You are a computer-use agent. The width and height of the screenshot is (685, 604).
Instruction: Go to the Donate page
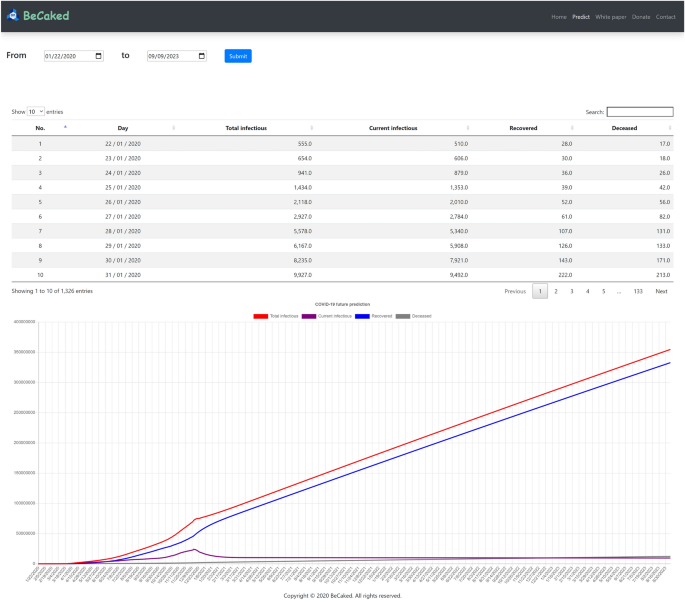641,17
